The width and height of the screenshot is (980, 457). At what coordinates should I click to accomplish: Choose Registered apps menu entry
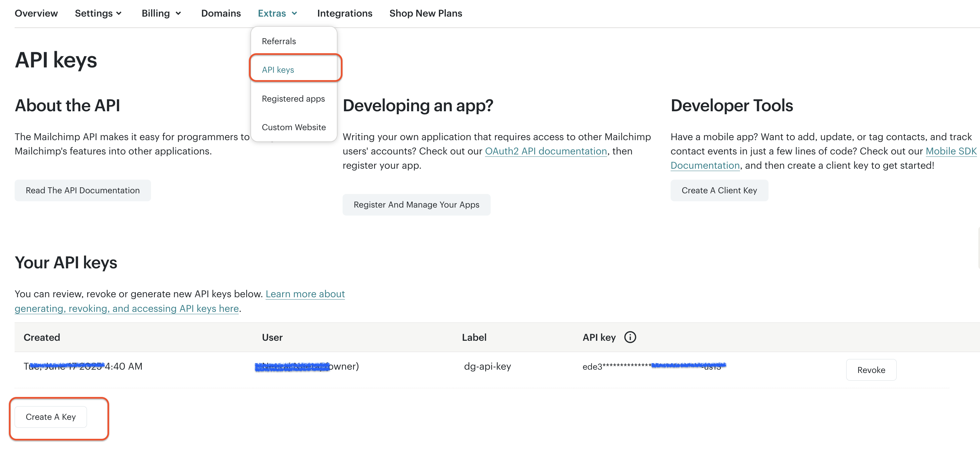pos(293,99)
